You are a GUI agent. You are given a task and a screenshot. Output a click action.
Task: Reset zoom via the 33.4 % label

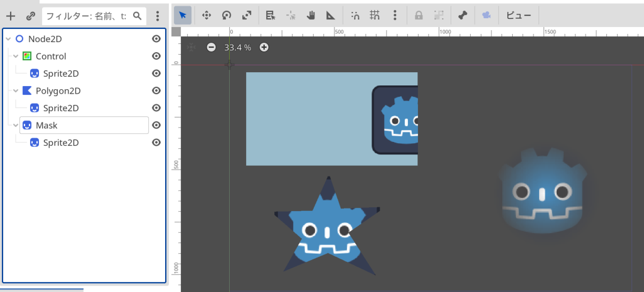(x=237, y=47)
